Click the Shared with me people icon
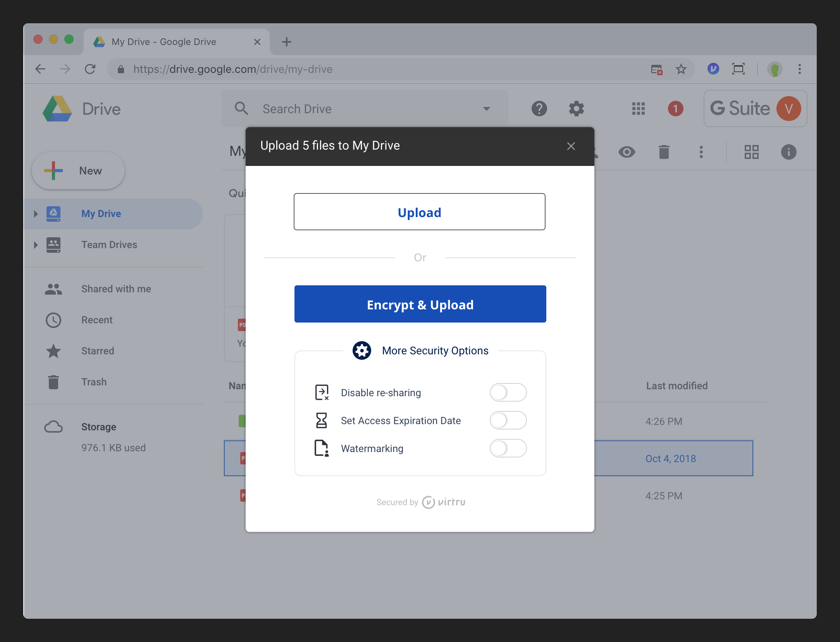840x642 pixels. (53, 289)
